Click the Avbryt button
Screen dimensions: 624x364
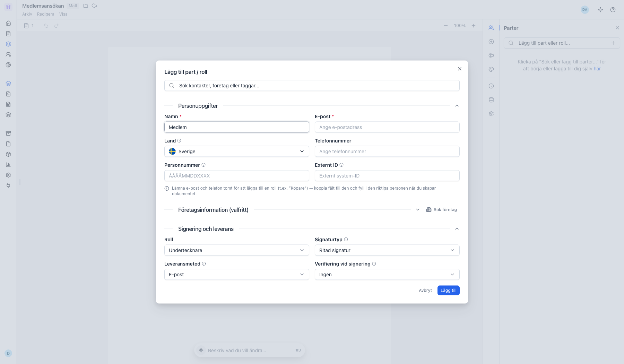click(x=425, y=291)
